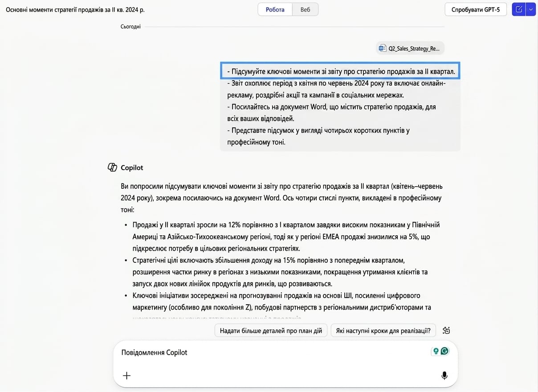This screenshot has width=538, height=392.
Task: Click the prompt line starting Підсумуйте ключові моменти
Action: click(x=340, y=71)
